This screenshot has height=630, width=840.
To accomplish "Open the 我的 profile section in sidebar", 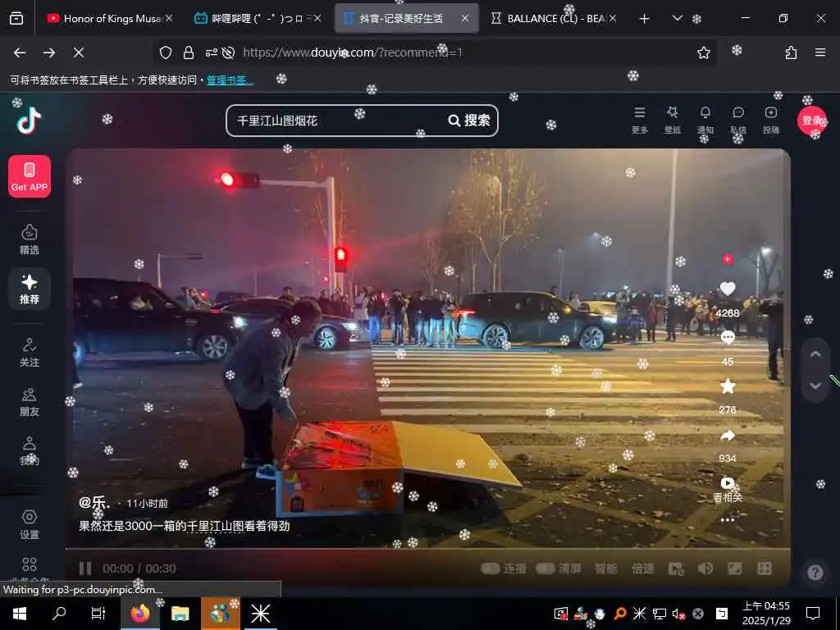I will (x=30, y=450).
